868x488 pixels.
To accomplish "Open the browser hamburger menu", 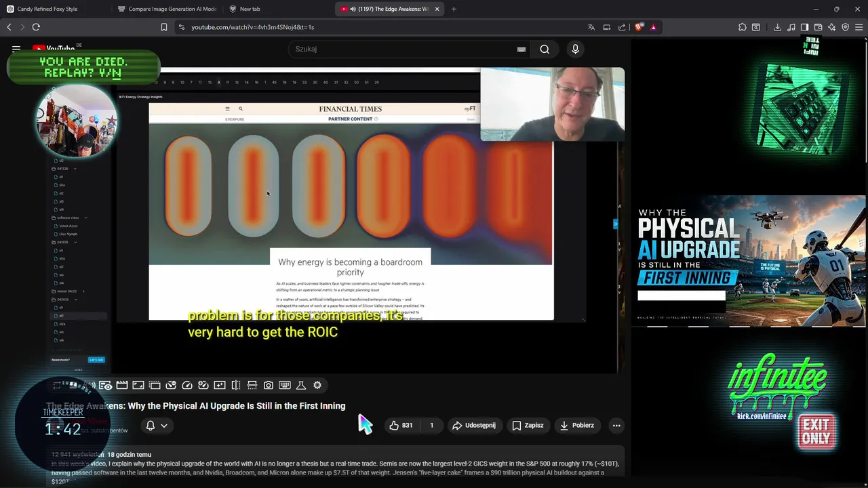I will click(859, 27).
